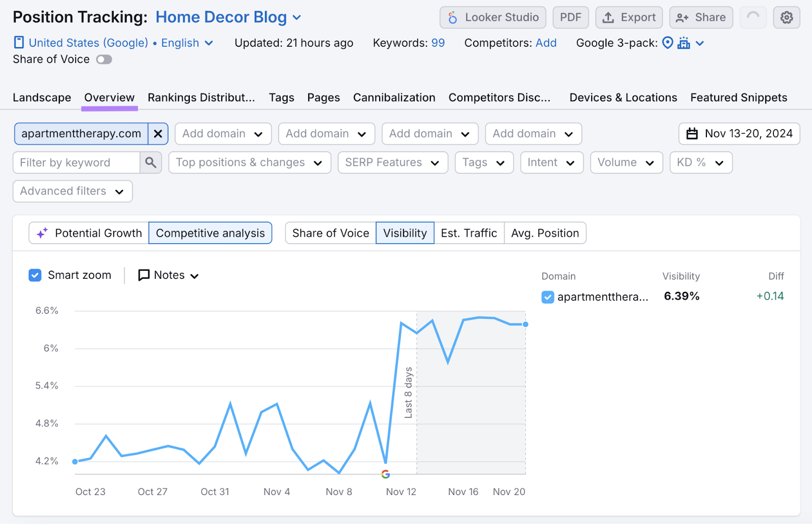Open the Looker Studio integration
Image resolution: width=812 pixels, height=524 pixels.
pos(492,17)
